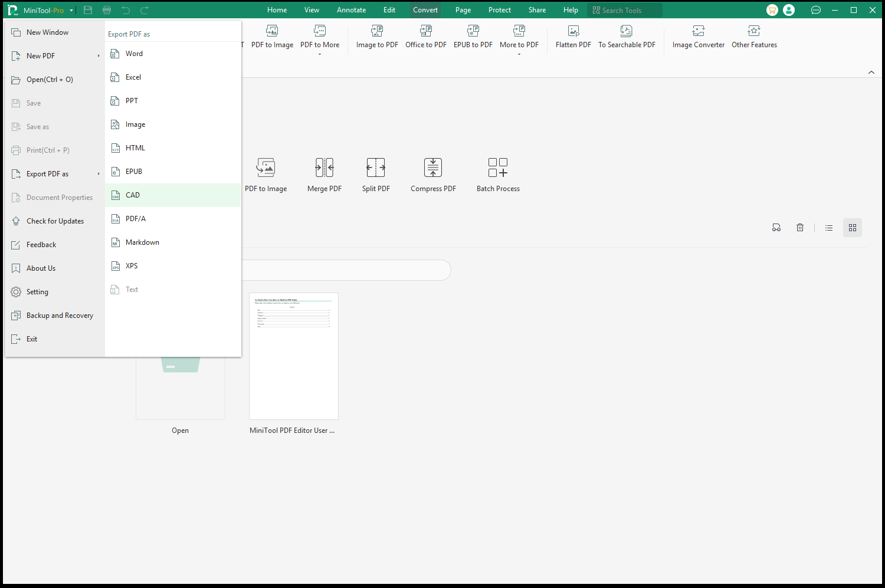This screenshot has height=588, width=885.
Task: Click the MiniTool logo icon
Action: [x=12, y=10]
